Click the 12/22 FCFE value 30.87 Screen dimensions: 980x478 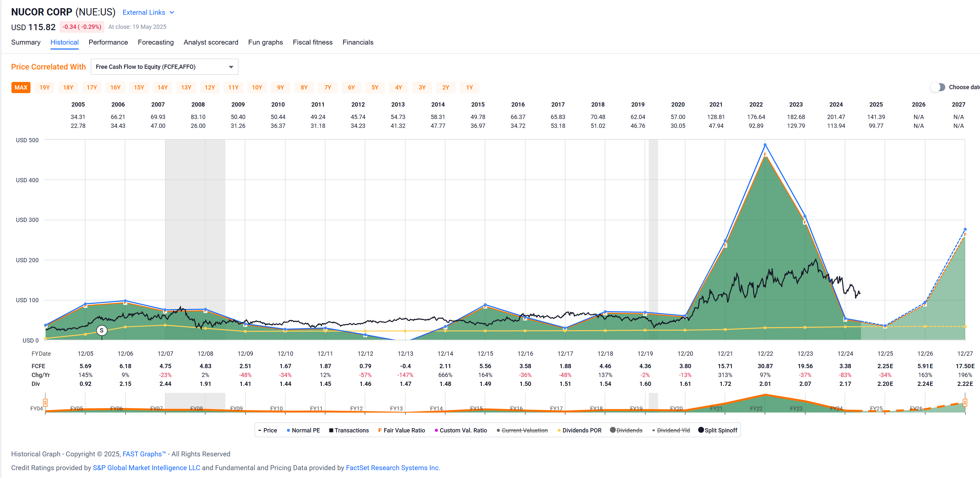[x=765, y=366]
